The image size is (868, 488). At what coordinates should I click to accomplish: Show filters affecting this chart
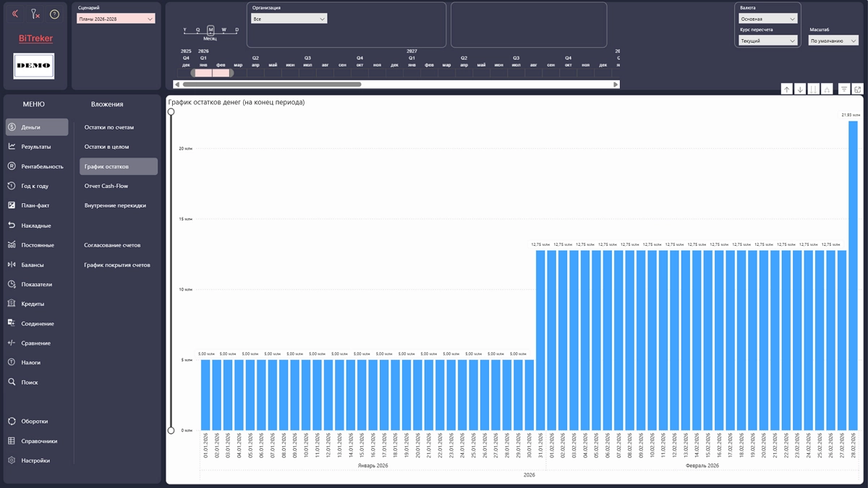(x=844, y=89)
